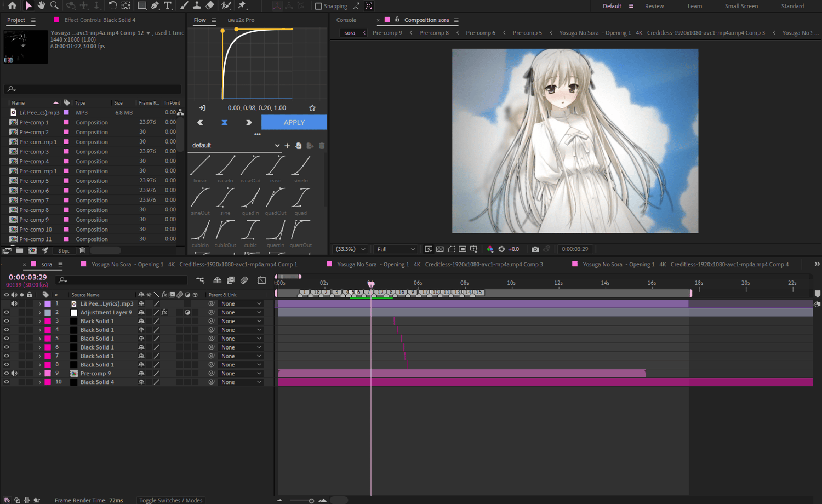
Task: Select the Hand tool
Action: click(x=42, y=5)
